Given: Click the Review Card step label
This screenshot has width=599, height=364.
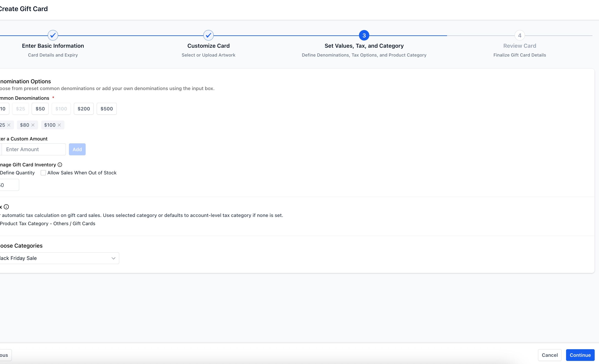Looking at the screenshot, I should tap(520, 46).
